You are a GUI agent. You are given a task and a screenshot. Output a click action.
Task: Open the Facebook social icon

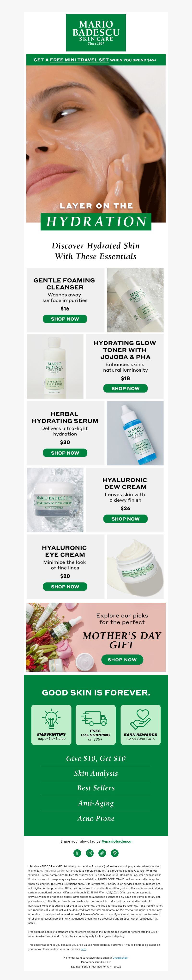(x=77, y=853)
